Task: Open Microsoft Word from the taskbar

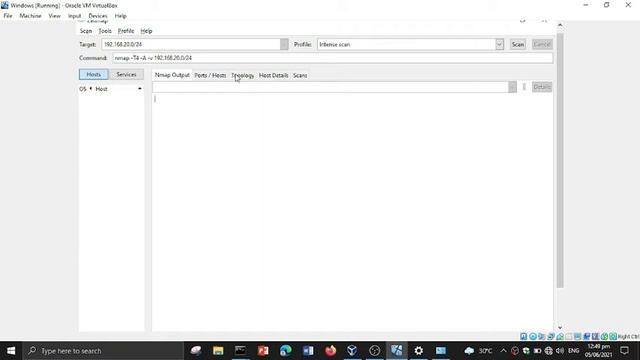Action: tap(308, 351)
